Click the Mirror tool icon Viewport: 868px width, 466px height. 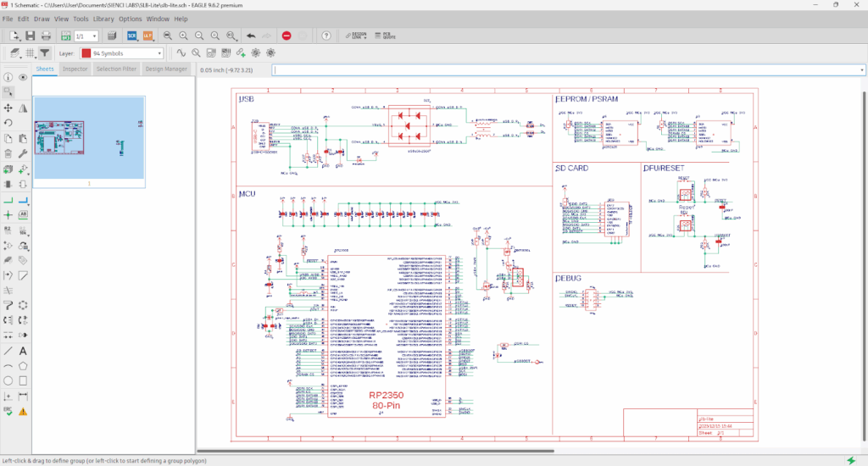(23, 108)
